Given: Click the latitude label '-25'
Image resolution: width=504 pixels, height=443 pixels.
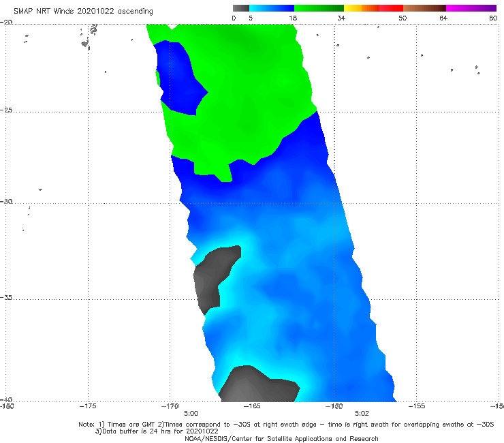Looking at the screenshot, I should [x=6, y=110].
